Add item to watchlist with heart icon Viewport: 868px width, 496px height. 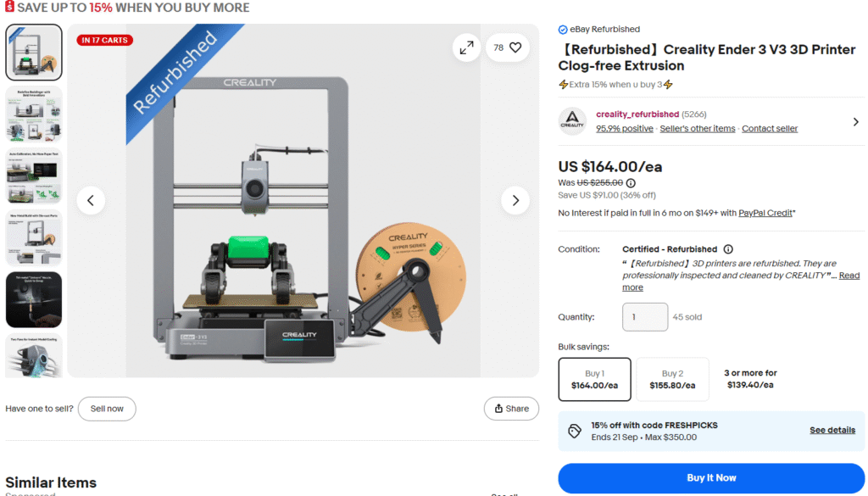click(515, 47)
